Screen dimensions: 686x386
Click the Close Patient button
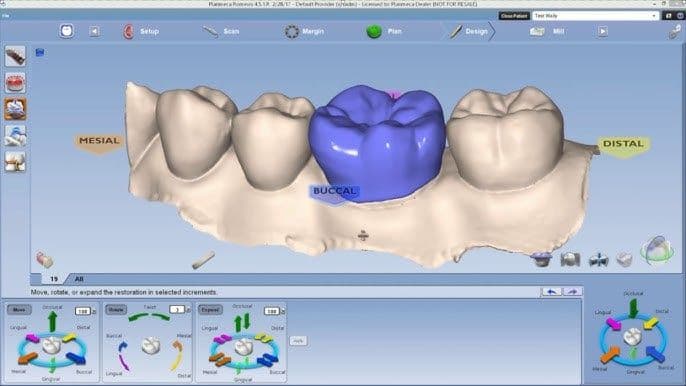514,16
